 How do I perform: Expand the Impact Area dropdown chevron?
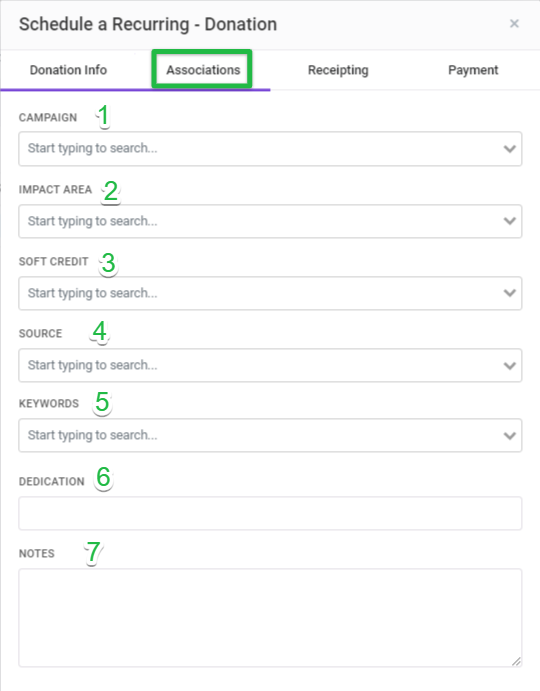[510, 221]
